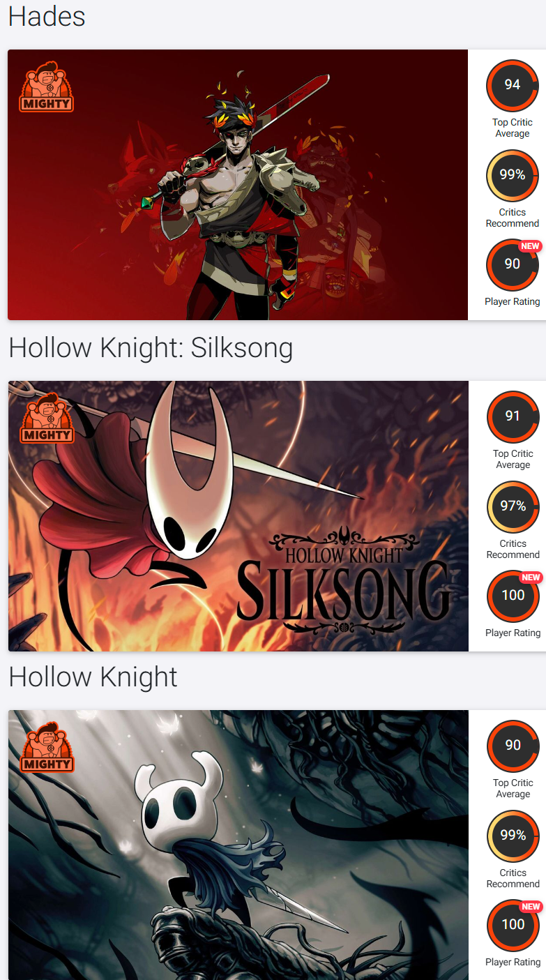546x980 pixels.
Task: Click Silksong 97% Critics Recommend circle
Action: (513, 506)
